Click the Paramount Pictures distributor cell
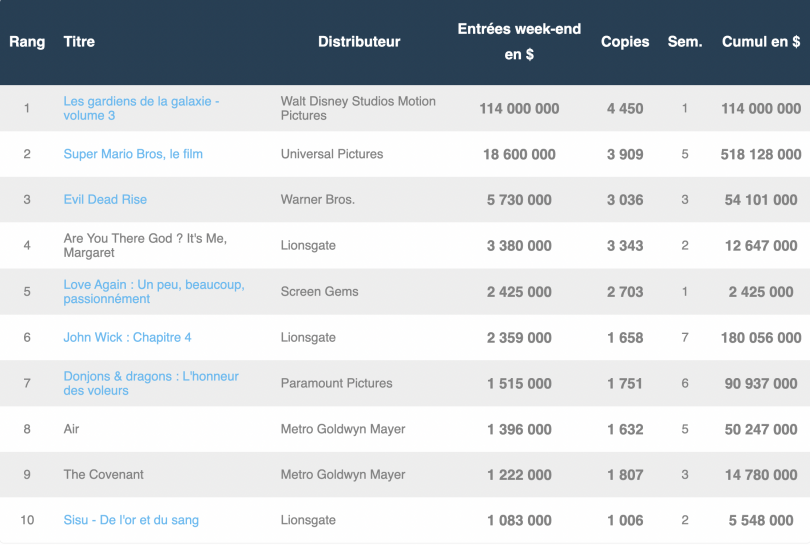Screen dimensions: 810x545 point(336,383)
